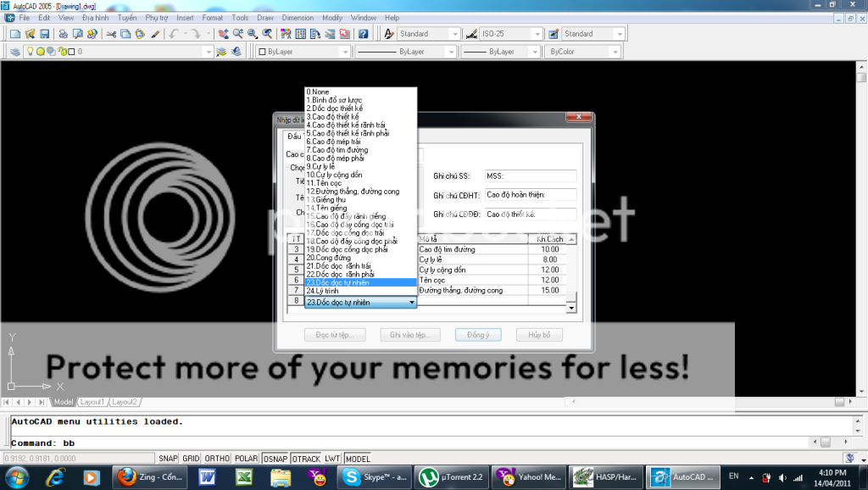Open the ByLayer color control dropdown

(x=345, y=52)
